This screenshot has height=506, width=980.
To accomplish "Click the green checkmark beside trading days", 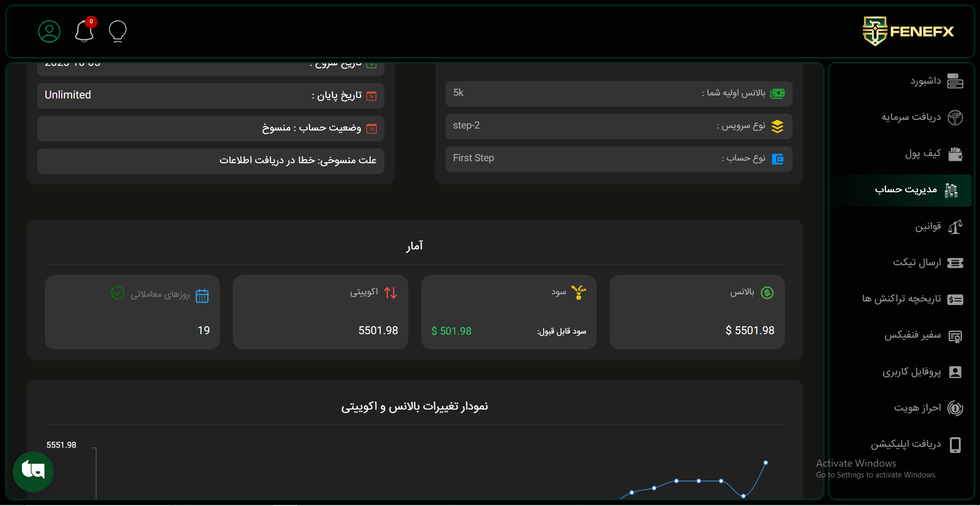I will (x=118, y=293).
